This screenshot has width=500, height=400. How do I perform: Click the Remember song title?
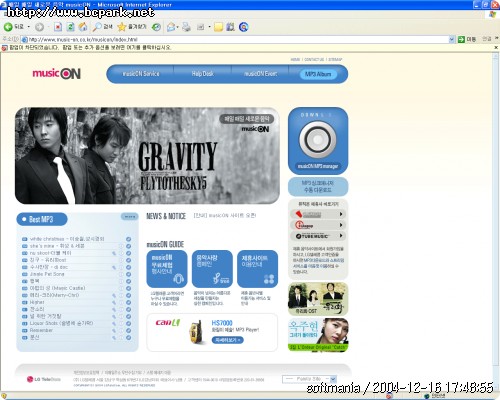(x=41, y=330)
